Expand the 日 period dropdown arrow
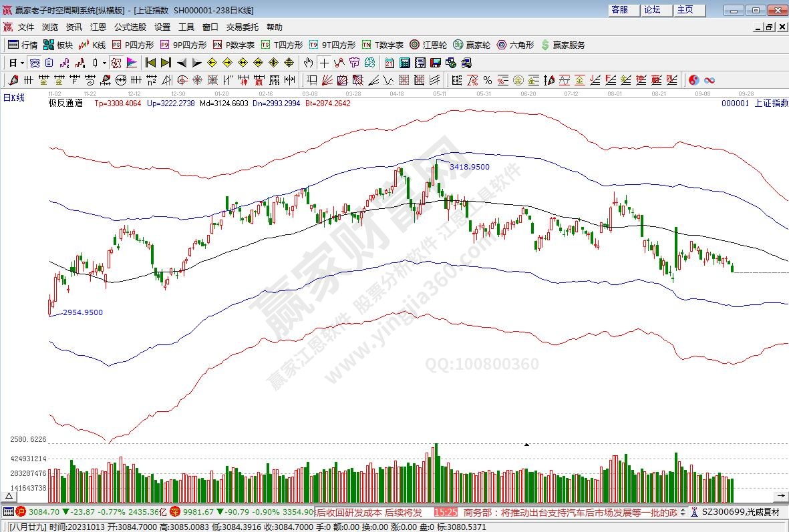The image size is (789, 532). (22, 63)
